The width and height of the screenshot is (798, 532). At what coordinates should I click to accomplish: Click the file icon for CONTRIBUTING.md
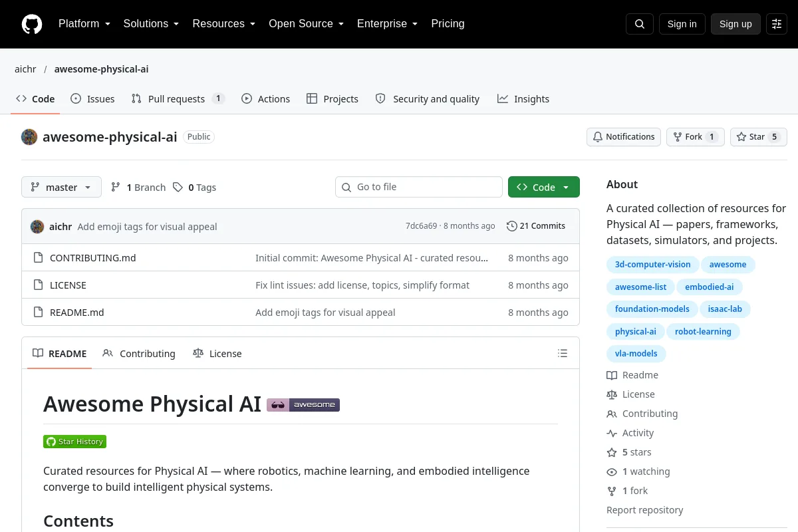[x=38, y=258]
